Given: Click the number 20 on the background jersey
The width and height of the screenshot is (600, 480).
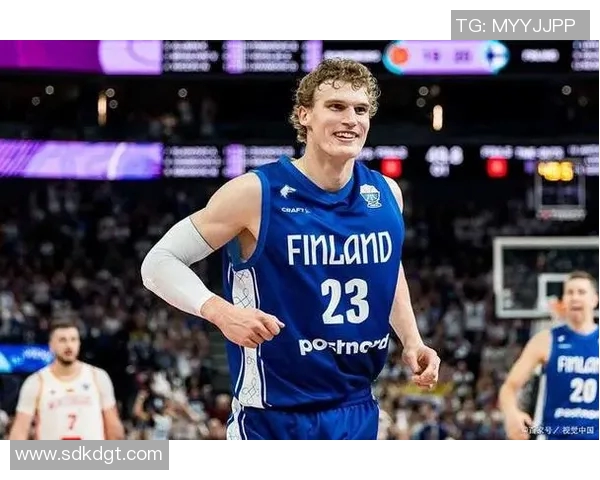Looking at the screenshot, I should pyautogui.click(x=583, y=390).
